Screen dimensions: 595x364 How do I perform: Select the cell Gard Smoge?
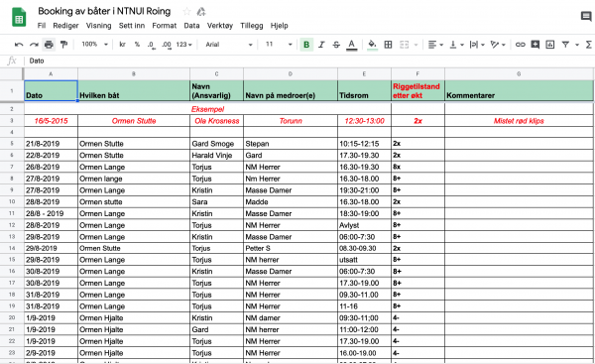click(x=216, y=144)
